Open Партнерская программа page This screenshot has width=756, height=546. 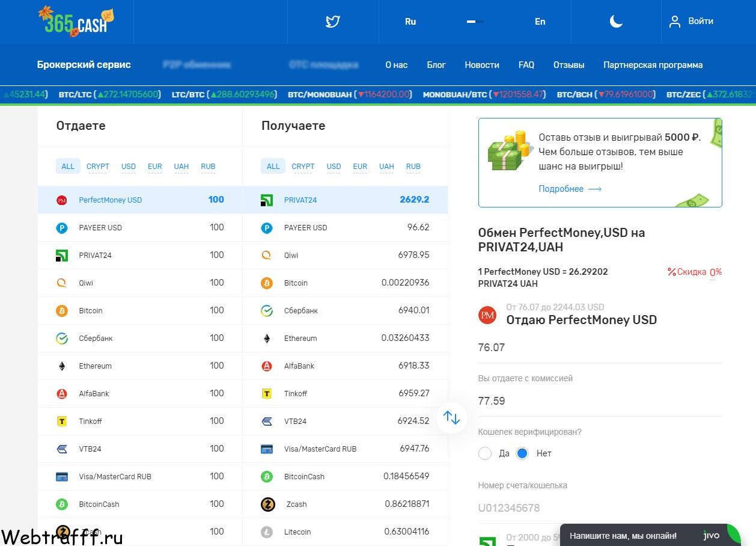point(653,65)
